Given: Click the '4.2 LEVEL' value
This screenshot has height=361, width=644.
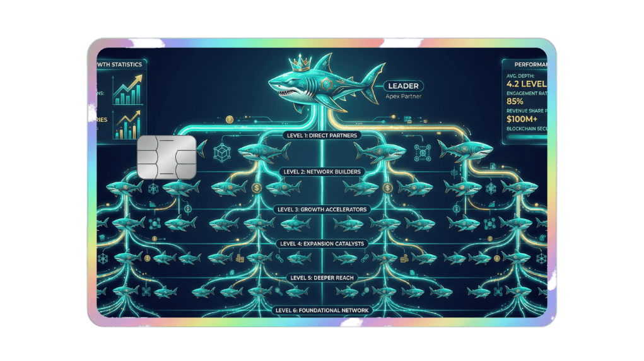Looking at the screenshot, I should (527, 84).
